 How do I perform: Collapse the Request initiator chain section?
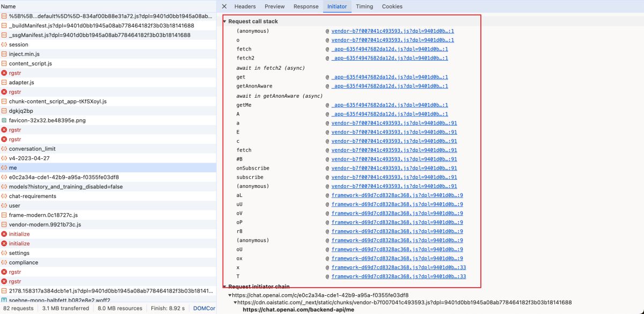tap(225, 287)
